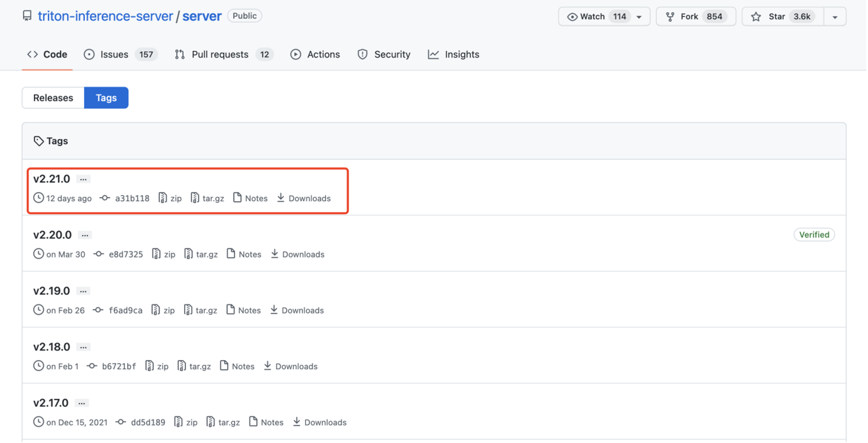Image resolution: width=868 pixels, height=443 pixels.
Task: Go to the Actions tab
Action: 315,54
